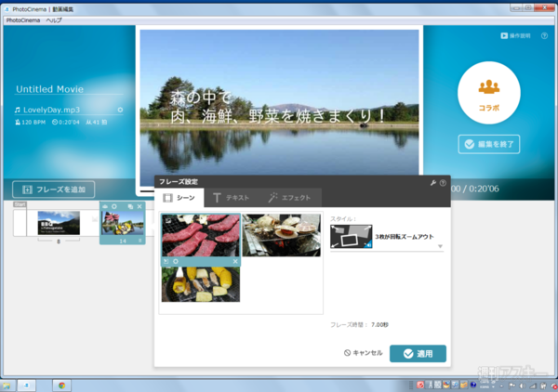Image resolution: width=558 pixels, height=392 pixels.
Task: Click the フレーズを追加 add phrase button
Action: tap(54, 189)
